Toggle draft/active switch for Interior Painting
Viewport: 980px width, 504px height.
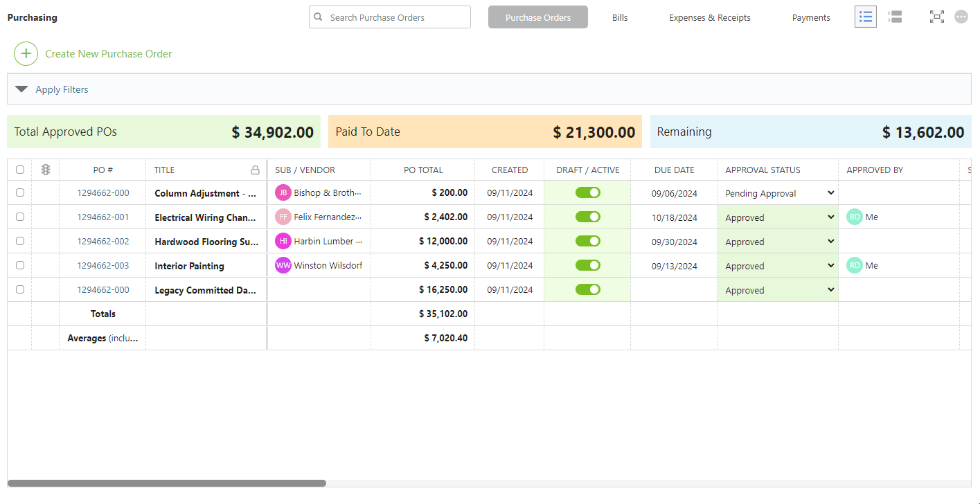click(x=587, y=265)
